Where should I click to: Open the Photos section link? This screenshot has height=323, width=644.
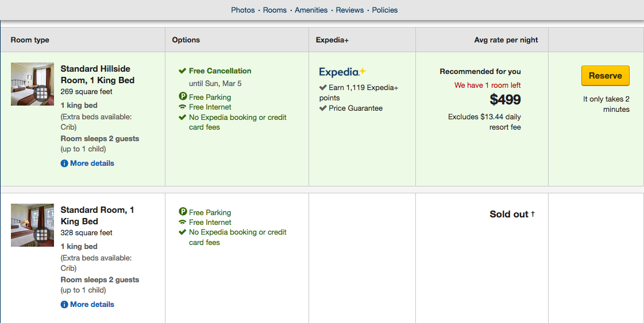coord(242,10)
